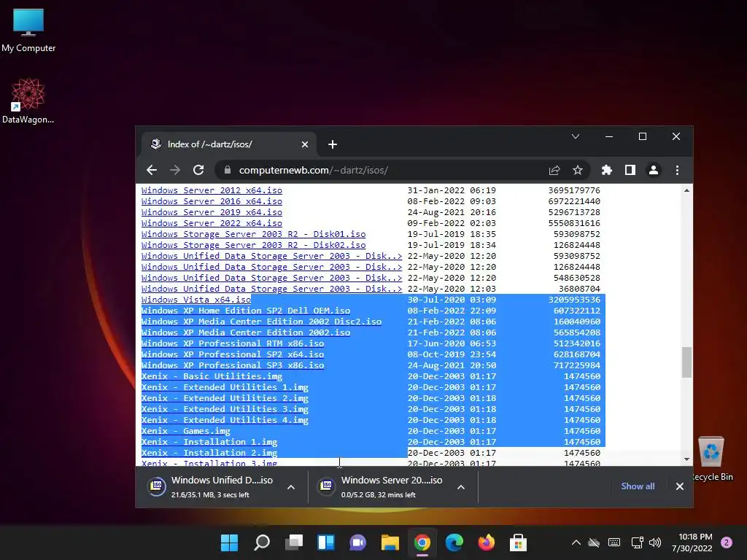Click Xenix - Installation 1.img link
The width and height of the screenshot is (747, 560).
coord(209,443)
